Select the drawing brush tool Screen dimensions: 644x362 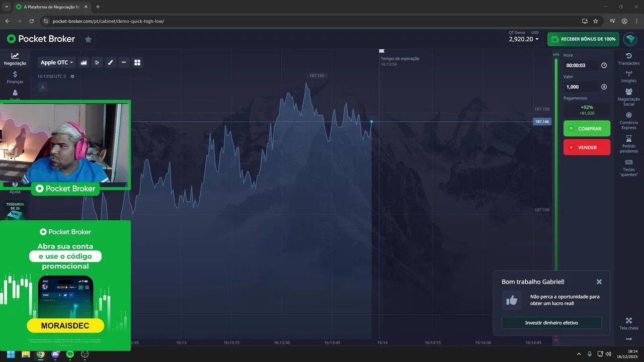click(111, 62)
